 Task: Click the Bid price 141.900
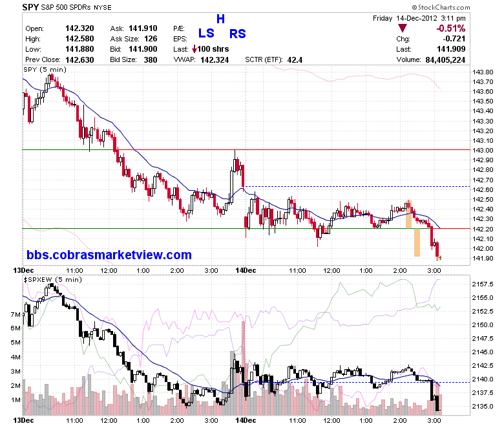(143, 49)
